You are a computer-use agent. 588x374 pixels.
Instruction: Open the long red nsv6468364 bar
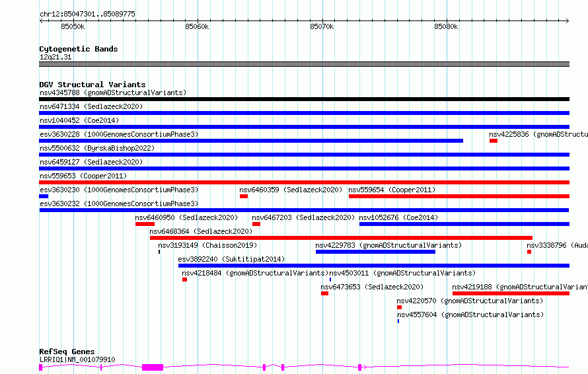coord(342,238)
